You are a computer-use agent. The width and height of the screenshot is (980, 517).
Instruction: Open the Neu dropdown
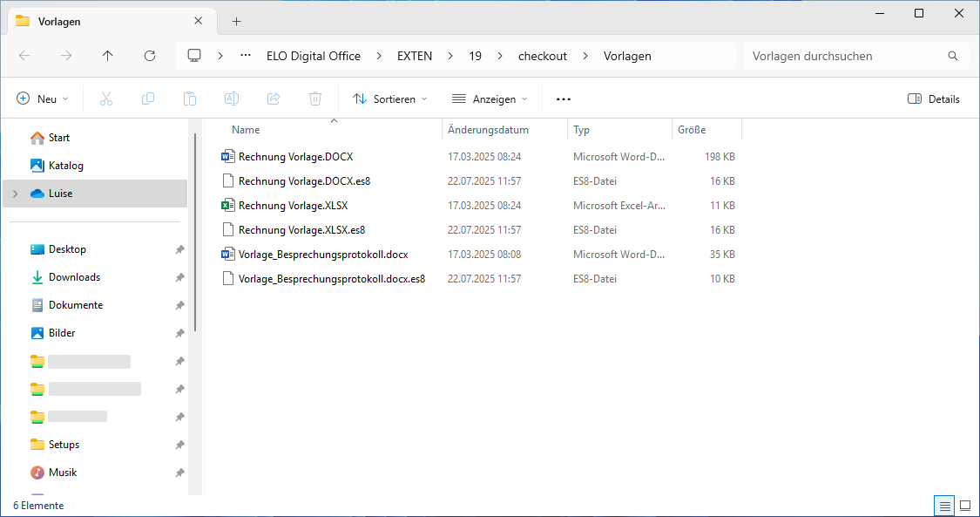[x=42, y=99]
